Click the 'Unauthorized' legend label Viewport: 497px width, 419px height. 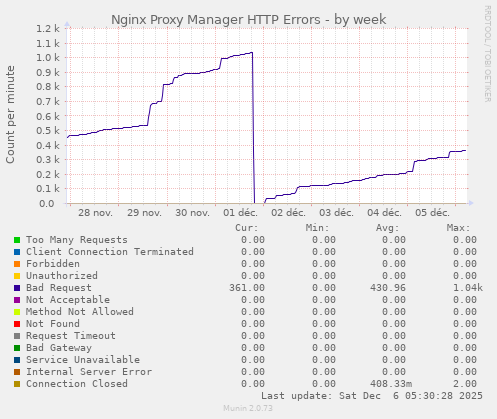tap(62, 276)
